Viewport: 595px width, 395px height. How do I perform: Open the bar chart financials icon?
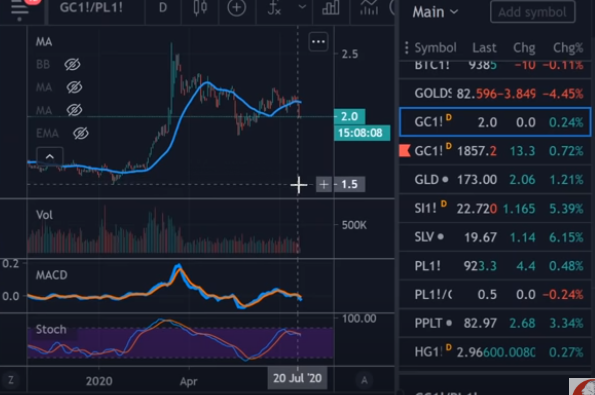coord(331,7)
